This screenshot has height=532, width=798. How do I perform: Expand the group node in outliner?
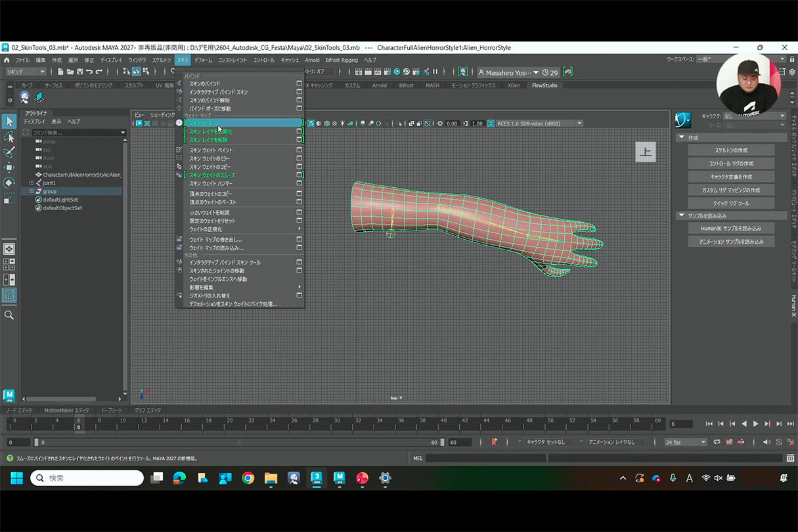pos(31,191)
